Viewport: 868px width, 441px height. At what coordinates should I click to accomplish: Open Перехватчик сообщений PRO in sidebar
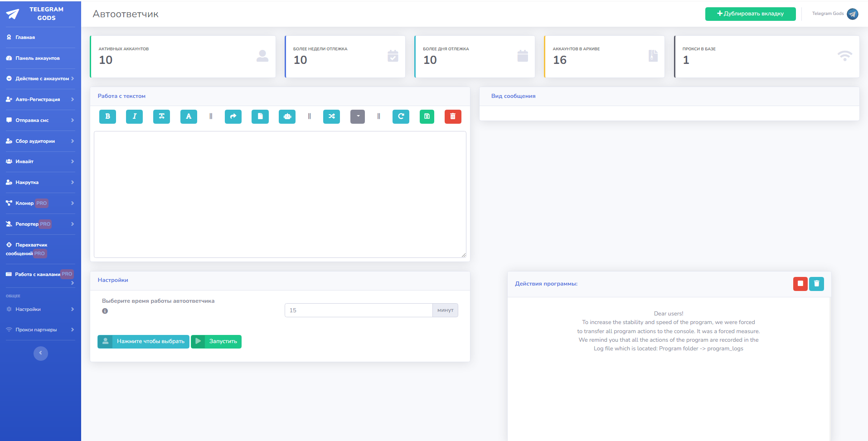coord(40,249)
